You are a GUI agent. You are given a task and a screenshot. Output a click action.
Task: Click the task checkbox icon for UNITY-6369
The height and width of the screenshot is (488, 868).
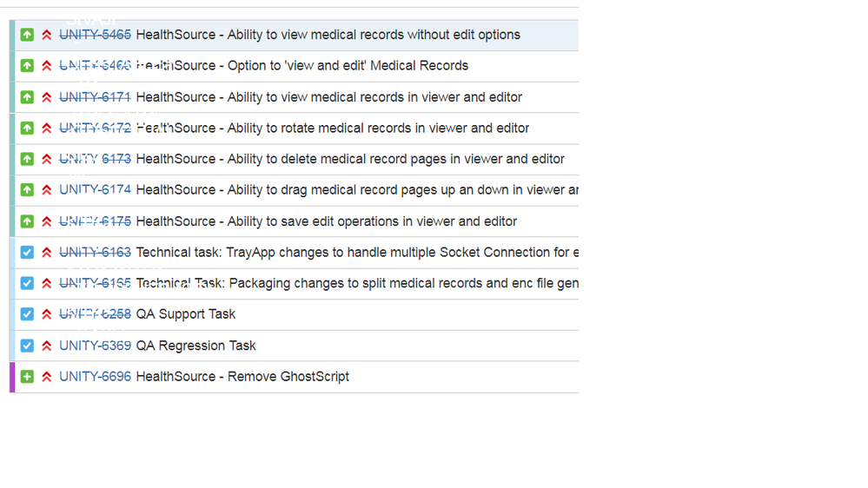click(x=27, y=346)
